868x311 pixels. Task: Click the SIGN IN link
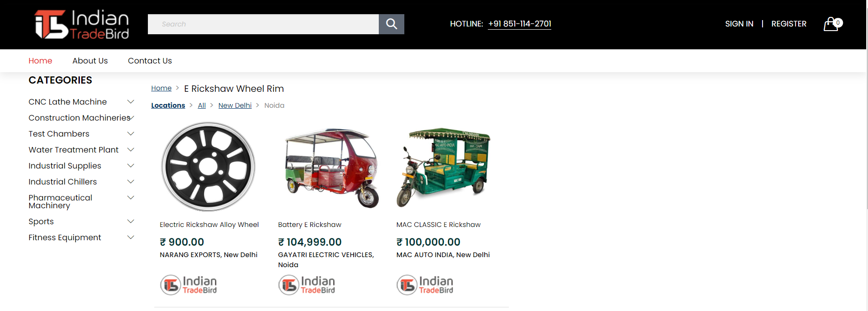(739, 24)
